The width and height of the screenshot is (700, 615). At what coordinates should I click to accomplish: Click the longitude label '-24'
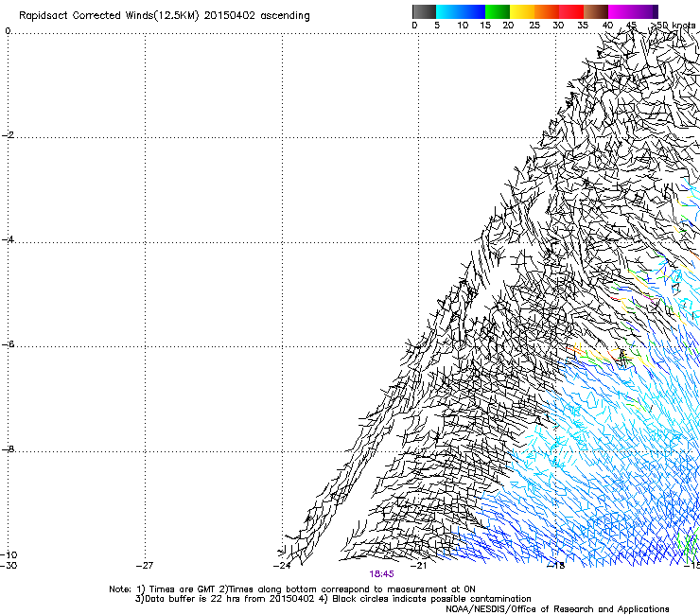pyautogui.click(x=282, y=566)
